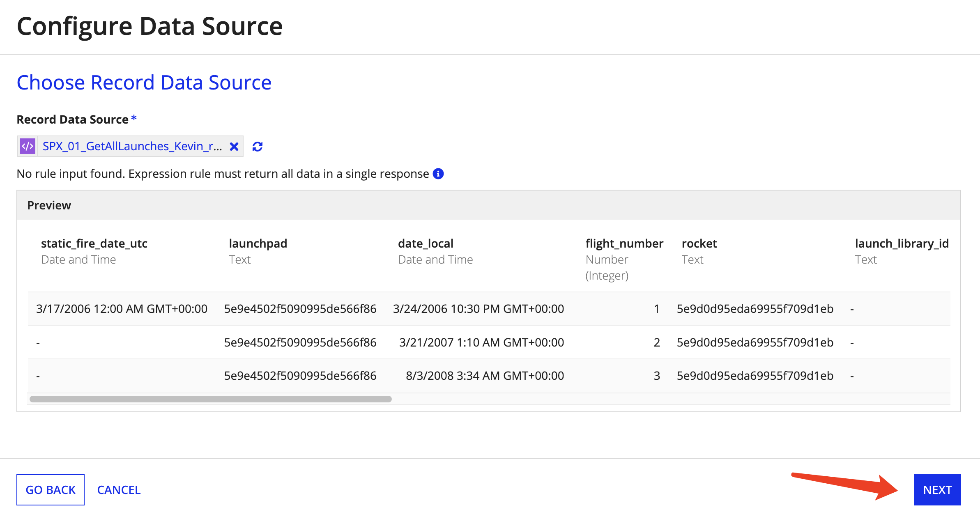Click the 3/24/2006 10:30 PM date_local cell

478,309
